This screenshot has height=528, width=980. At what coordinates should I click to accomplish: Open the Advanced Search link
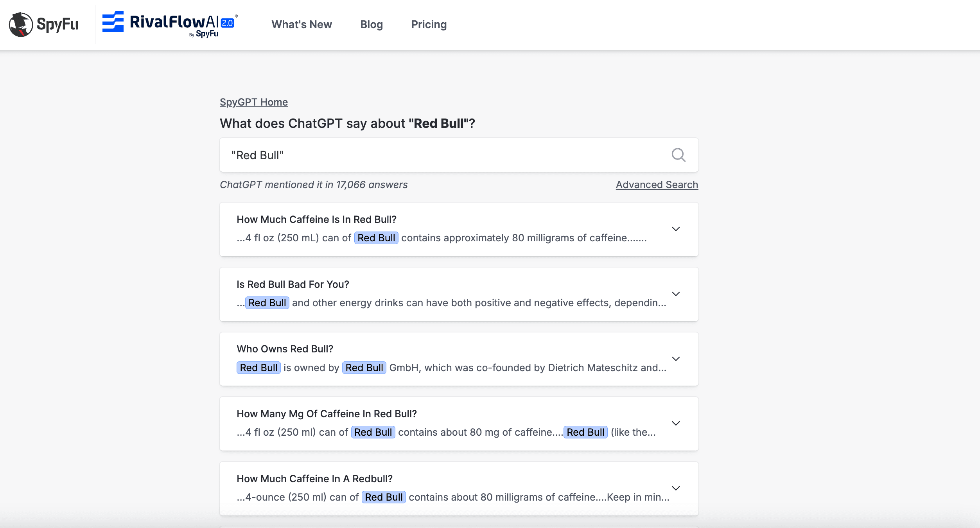tap(657, 185)
